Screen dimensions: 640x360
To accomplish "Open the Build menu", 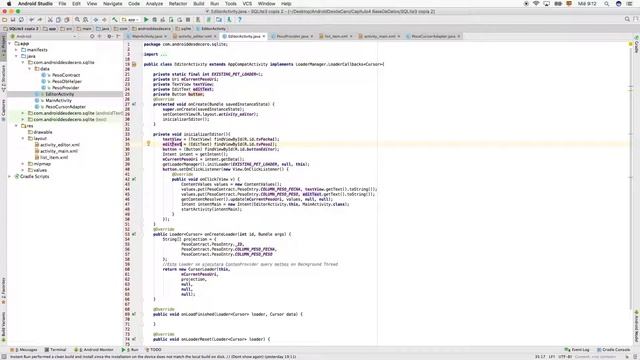I will click(x=199, y=4).
